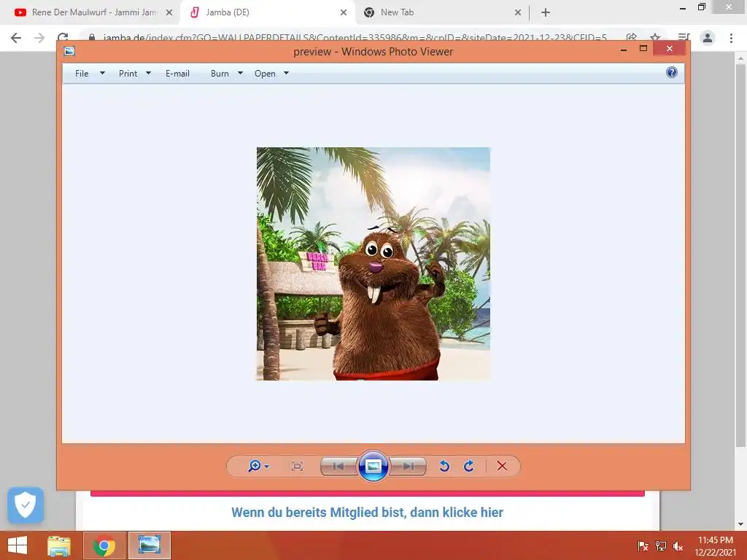Expand the File menu dropdown arrow

pyautogui.click(x=102, y=74)
